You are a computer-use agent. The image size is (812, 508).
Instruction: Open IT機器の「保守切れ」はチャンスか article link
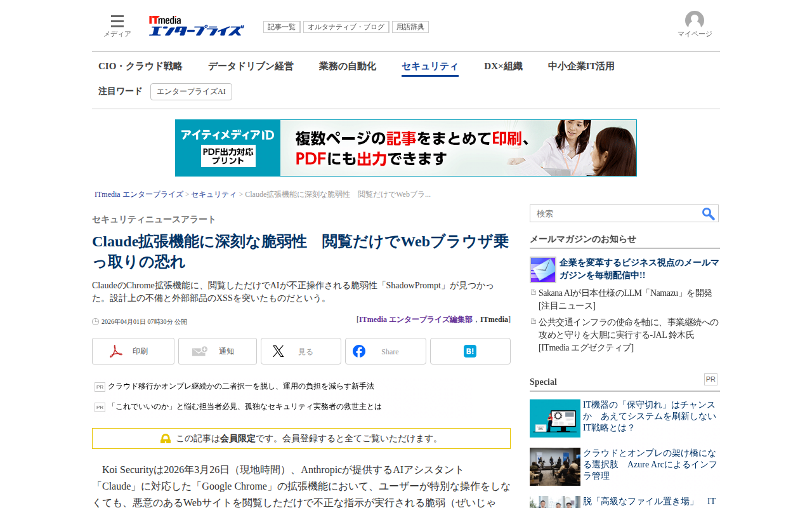(650, 416)
